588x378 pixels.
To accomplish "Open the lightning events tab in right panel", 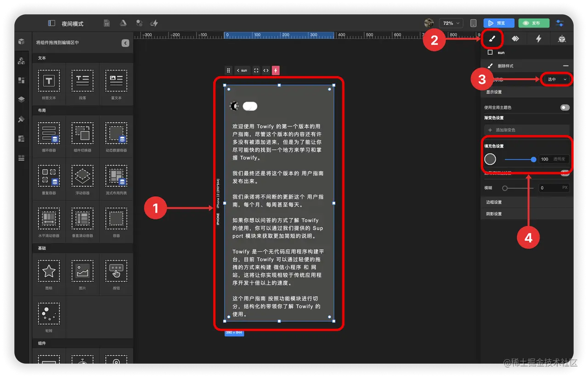I will click(538, 39).
